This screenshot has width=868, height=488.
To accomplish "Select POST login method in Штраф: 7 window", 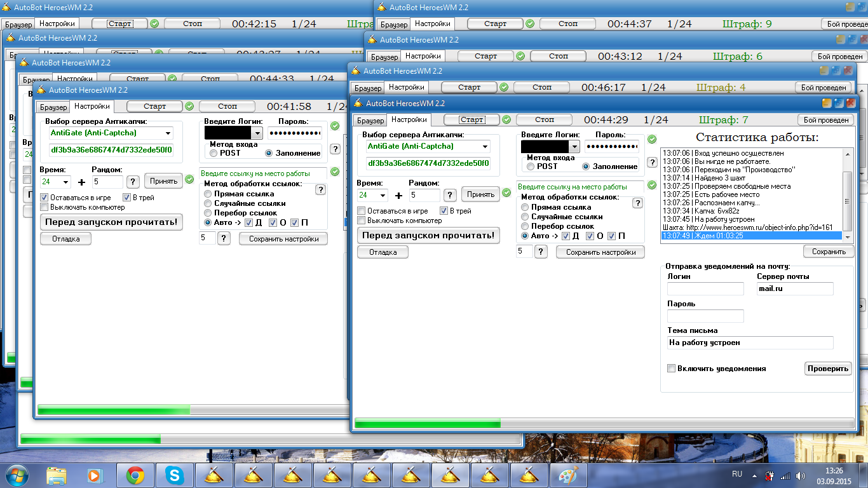I will click(531, 166).
